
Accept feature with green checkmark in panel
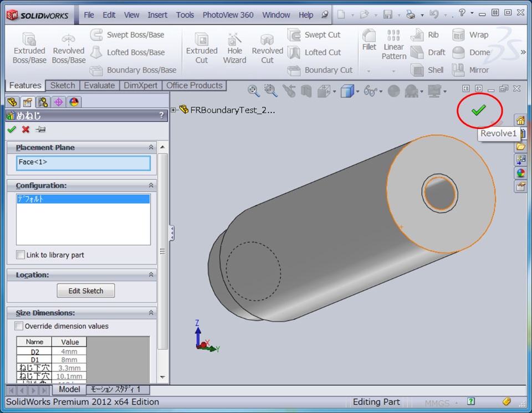[12, 129]
